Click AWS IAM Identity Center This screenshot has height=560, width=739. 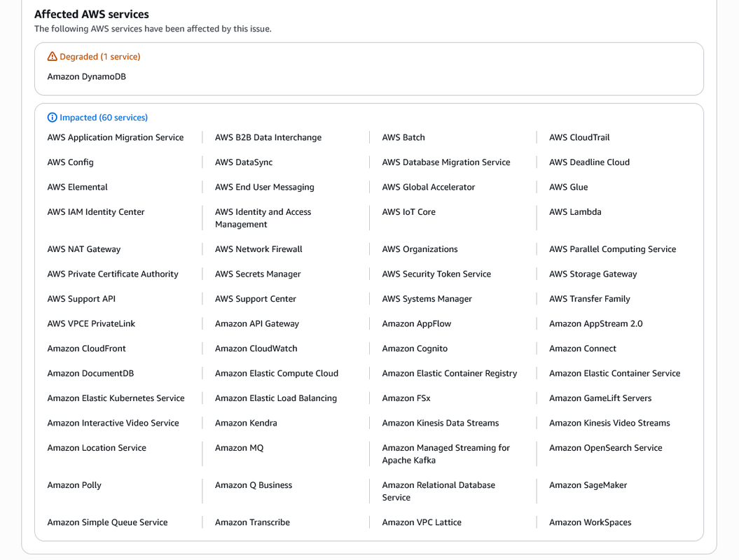(x=96, y=212)
